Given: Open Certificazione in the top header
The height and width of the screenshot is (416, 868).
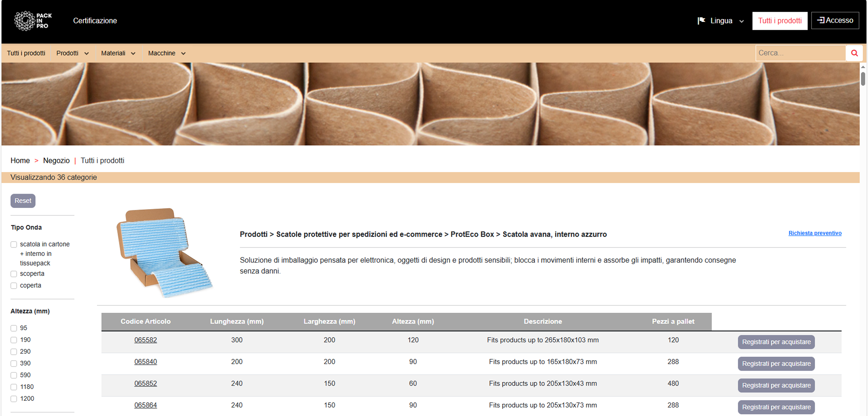Looking at the screenshot, I should (x=95, y=21).
